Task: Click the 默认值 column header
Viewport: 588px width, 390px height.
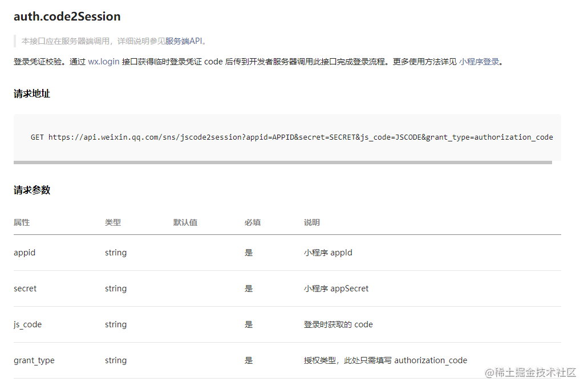Action: click(x=185, y=222)
